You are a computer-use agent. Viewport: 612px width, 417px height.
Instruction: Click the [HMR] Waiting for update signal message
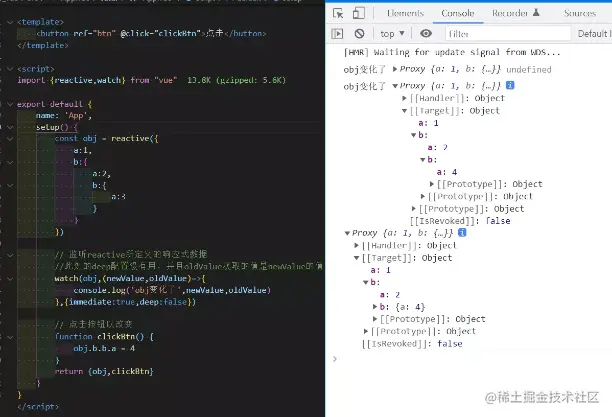(452, 52)
